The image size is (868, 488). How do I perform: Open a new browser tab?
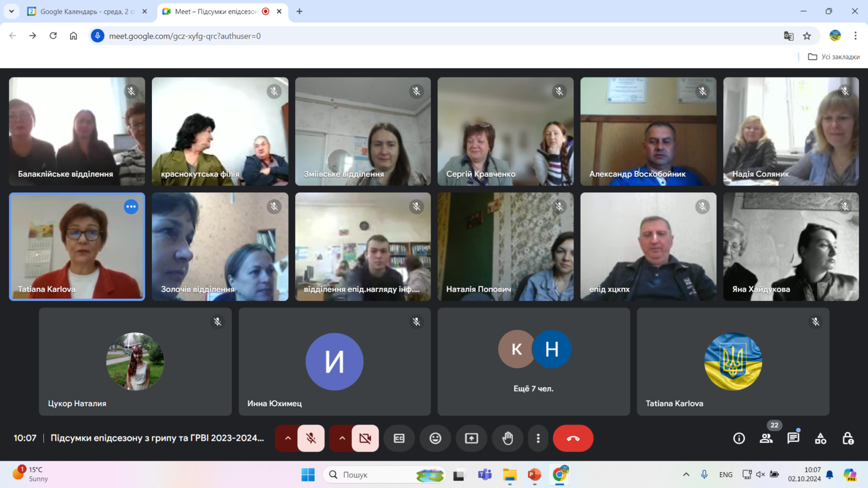tap(299, 11)
